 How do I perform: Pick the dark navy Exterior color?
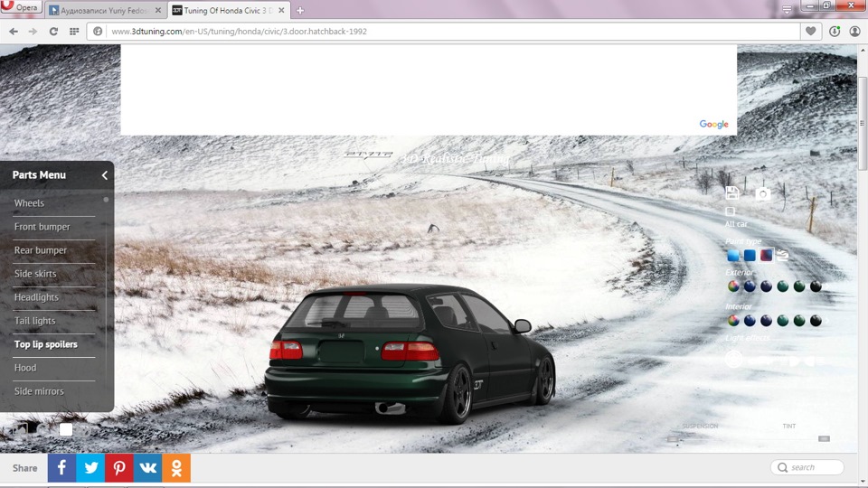coord(766,286)
